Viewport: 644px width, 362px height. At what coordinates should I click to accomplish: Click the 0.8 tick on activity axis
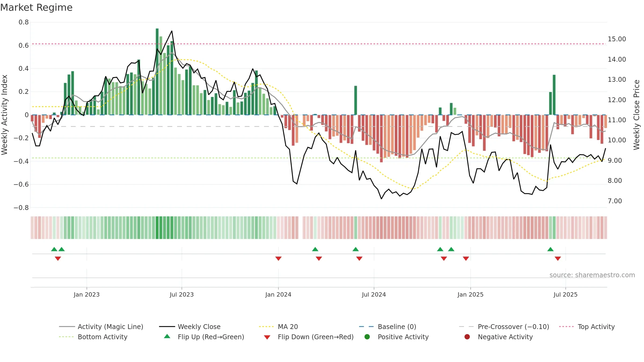(24, 22)
